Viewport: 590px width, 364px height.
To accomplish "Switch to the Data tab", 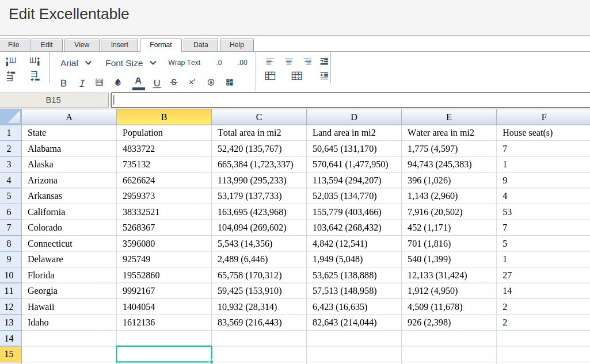I will (201, 45).
